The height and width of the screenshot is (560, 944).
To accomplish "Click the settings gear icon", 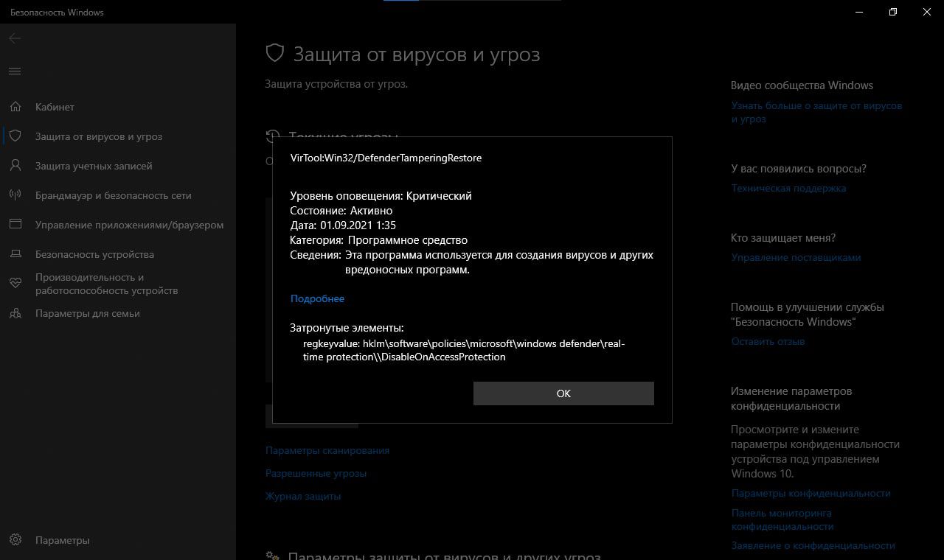I will pyautogui.click(x=15, y=540).
